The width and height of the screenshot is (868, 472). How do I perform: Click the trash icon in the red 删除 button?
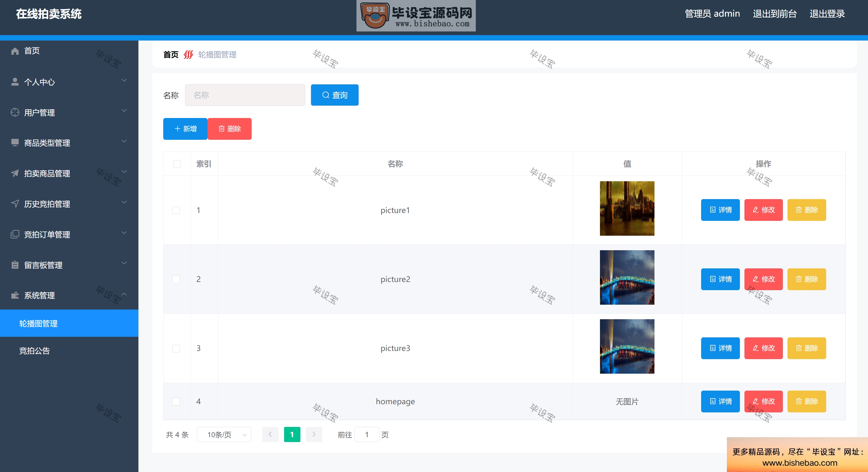(x=221, y=129)
